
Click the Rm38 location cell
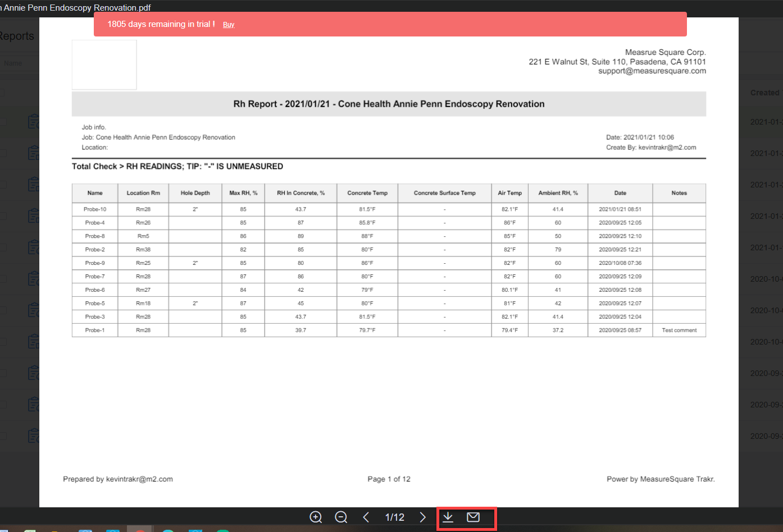[143, 250]
